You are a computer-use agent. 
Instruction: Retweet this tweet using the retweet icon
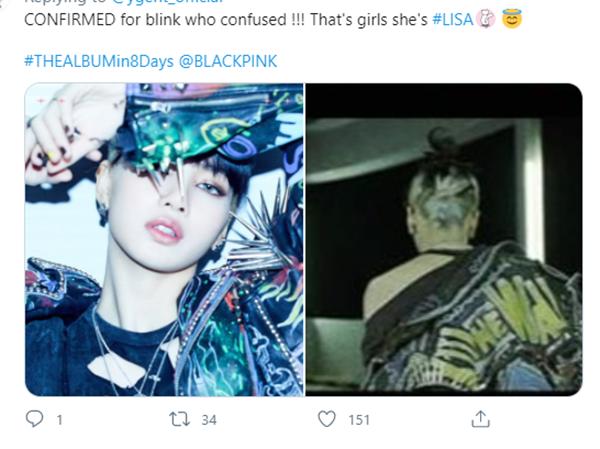point(180,419)
